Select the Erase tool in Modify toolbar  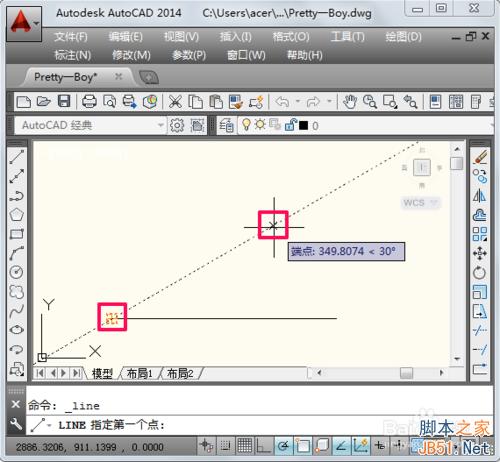[480, 157]
